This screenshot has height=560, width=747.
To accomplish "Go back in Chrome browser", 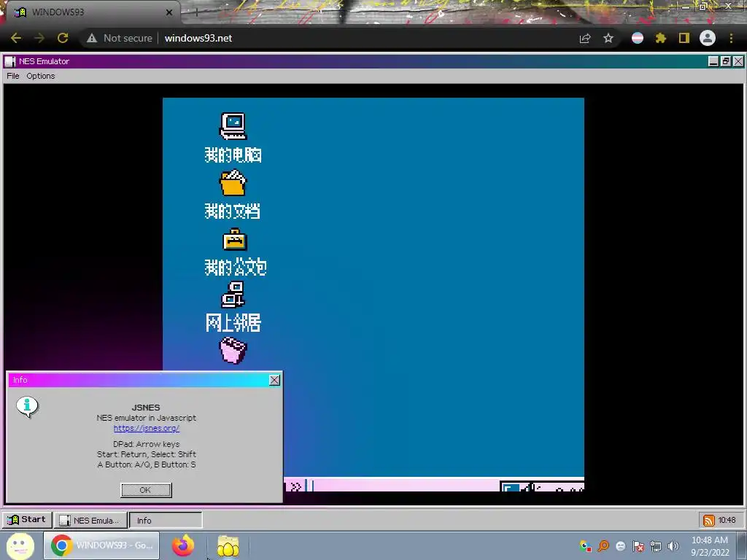I will pyautogui.click(x=16, y=38).
